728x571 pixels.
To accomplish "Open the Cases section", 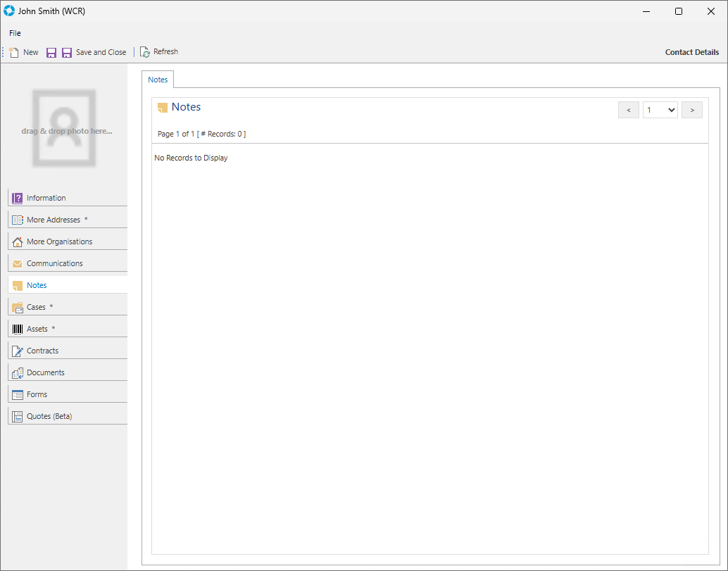I will [x=36, y=307].
